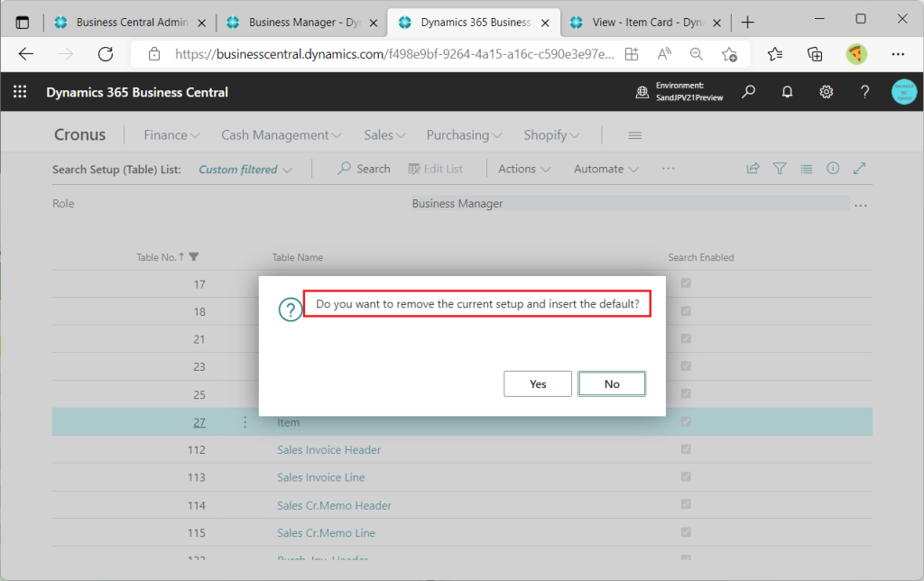Toggle Search Enabled for Sales Invoice Header
Viewport: 924px width, 581px height.
tap(686, 449)
